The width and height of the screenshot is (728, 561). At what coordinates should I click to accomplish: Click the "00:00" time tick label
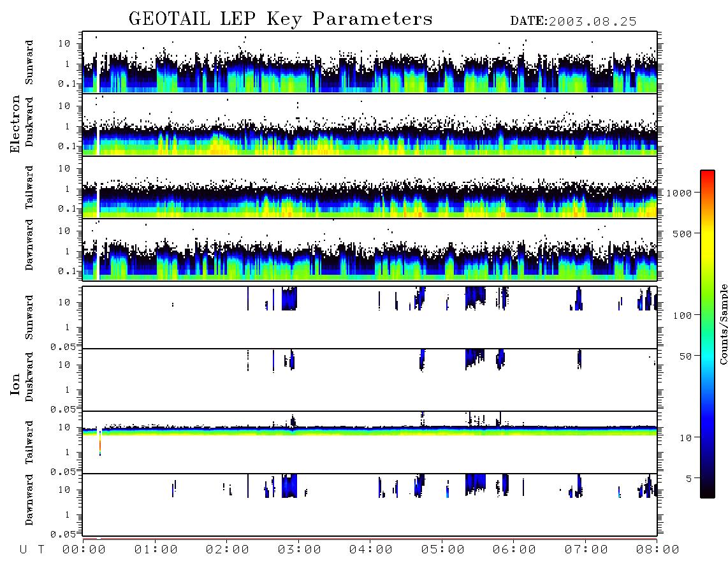click(84, 550)
